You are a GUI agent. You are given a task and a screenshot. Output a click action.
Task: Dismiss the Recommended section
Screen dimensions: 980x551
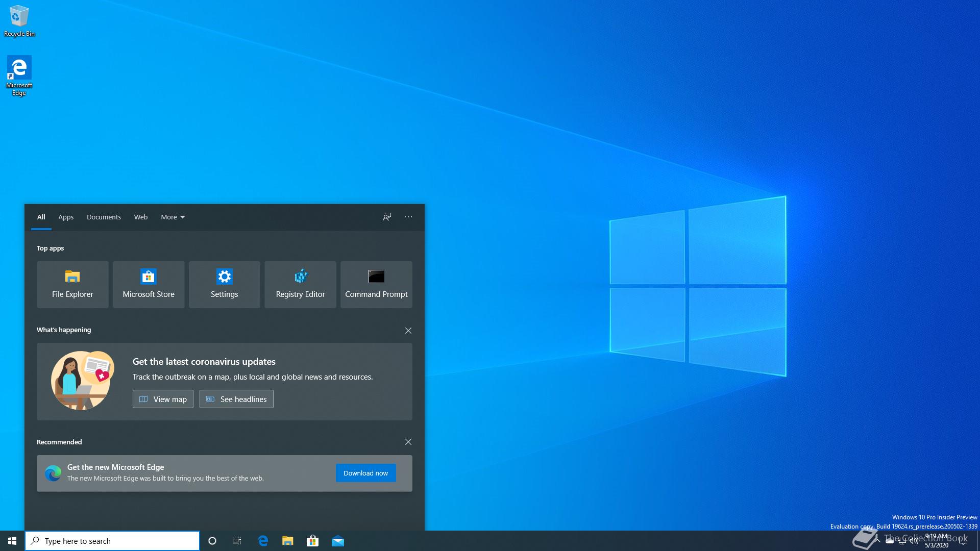(x=408, y=442)
